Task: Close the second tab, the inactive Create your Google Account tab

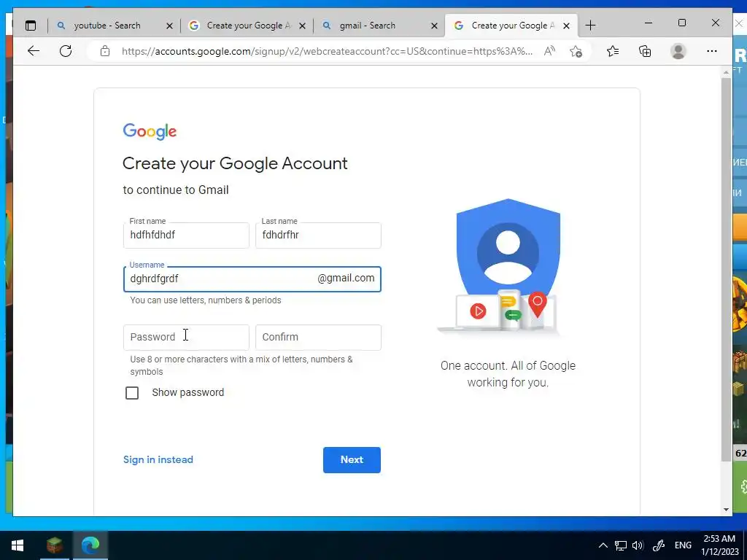Action: (302, 26)
